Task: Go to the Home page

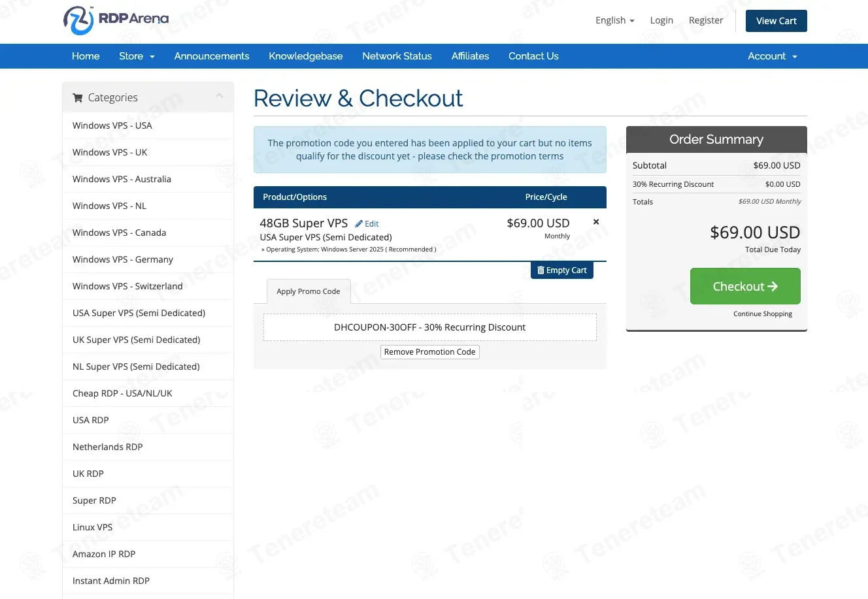Action: 86,56
